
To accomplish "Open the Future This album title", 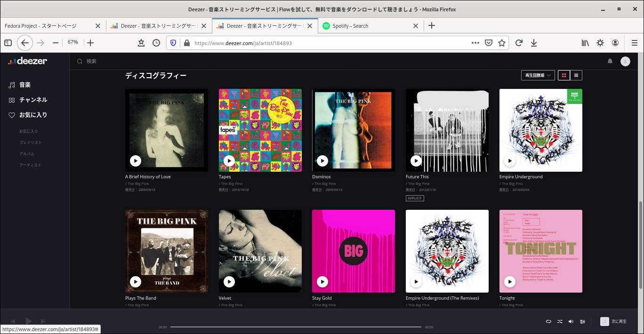I will pos(417,177).
